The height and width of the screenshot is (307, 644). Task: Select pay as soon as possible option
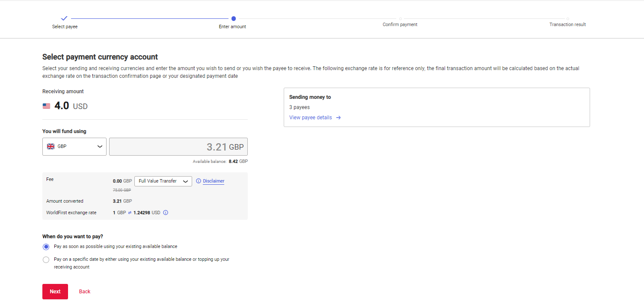(46, 247)
